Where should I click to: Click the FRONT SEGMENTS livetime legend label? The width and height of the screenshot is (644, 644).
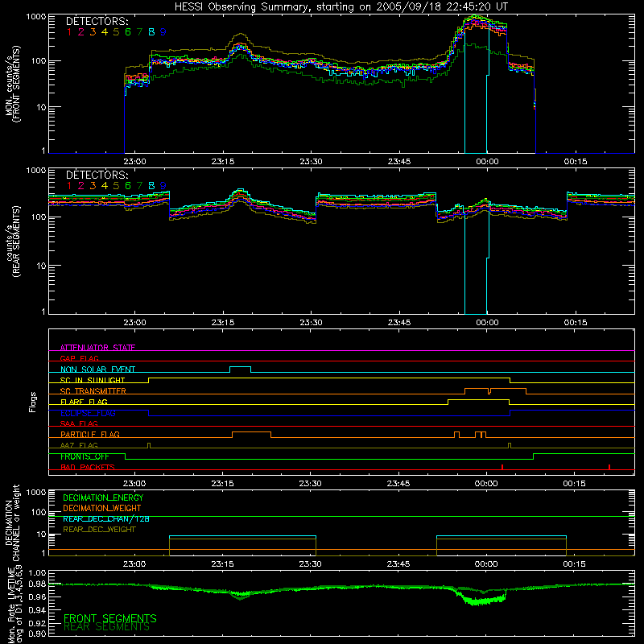pyautogui.click(x=110, y=618)
